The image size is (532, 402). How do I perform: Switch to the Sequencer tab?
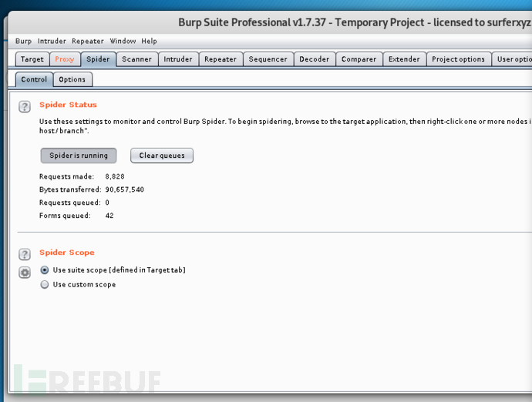pos(268,59)
